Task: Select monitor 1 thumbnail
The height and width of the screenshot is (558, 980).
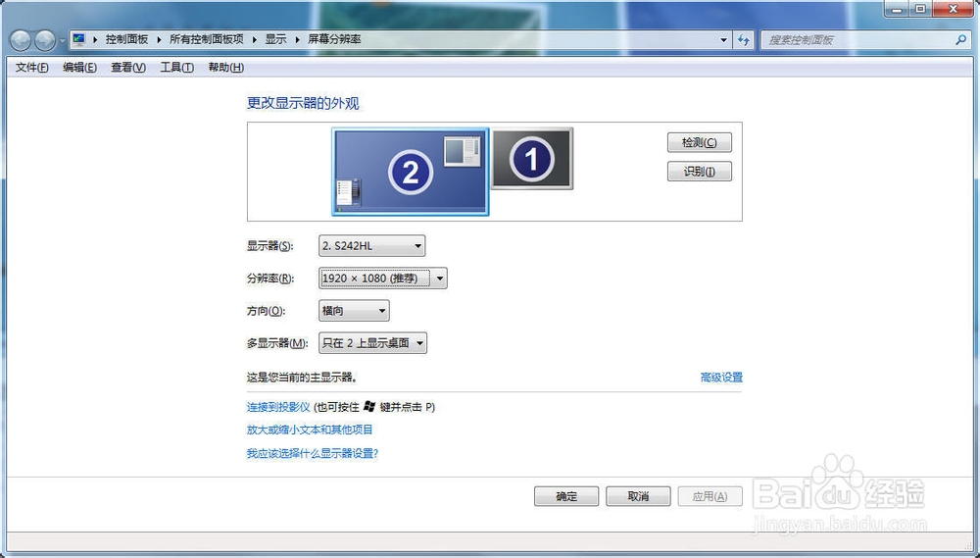Action: pyautogui.click(x=532, y=158)
